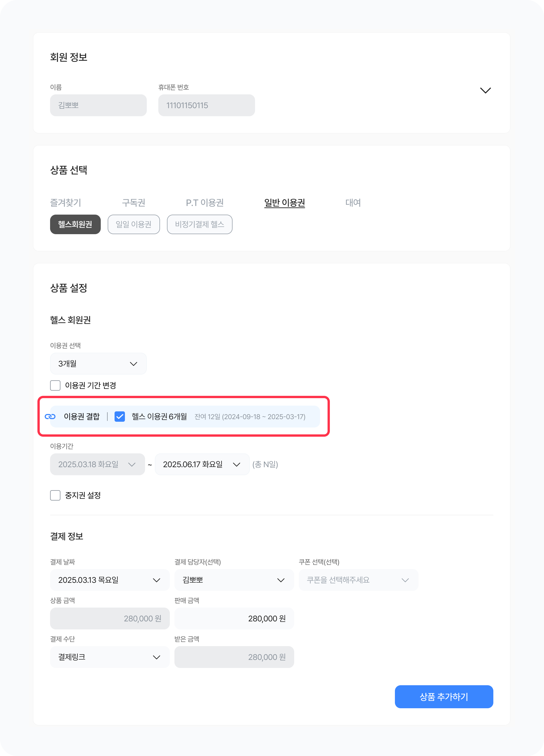
Task: Open the end date 2025.06.17 dropdown
Action: coord(202,464)
